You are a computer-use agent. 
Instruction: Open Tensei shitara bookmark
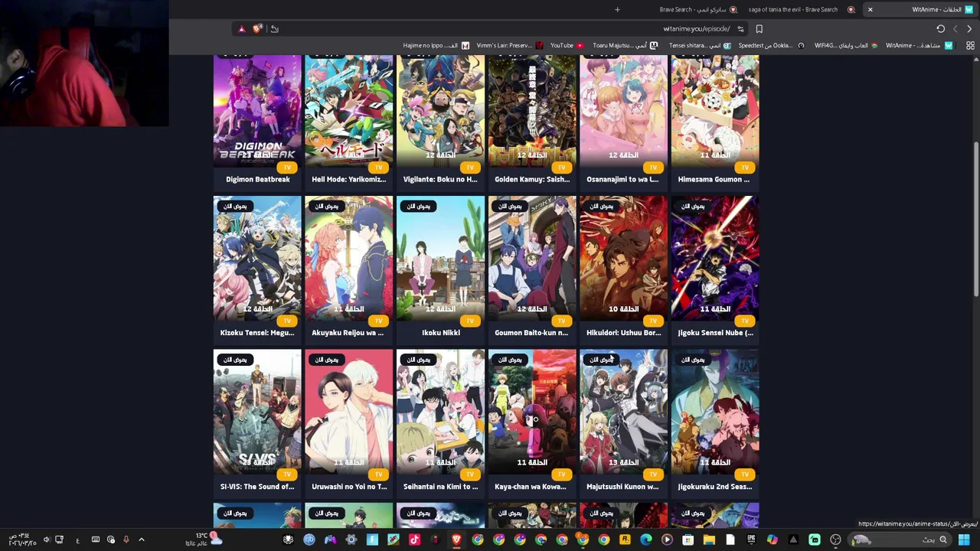pyautogui.click(x=700, y=45)
